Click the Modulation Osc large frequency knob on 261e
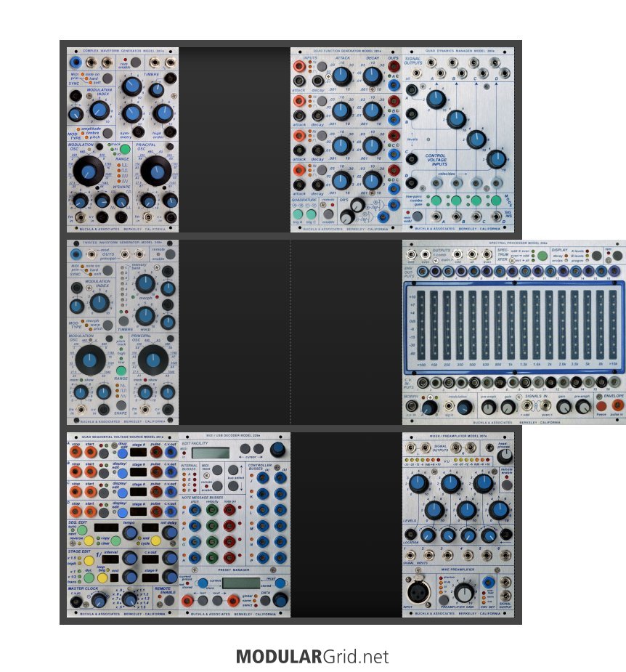 (89, 170)
